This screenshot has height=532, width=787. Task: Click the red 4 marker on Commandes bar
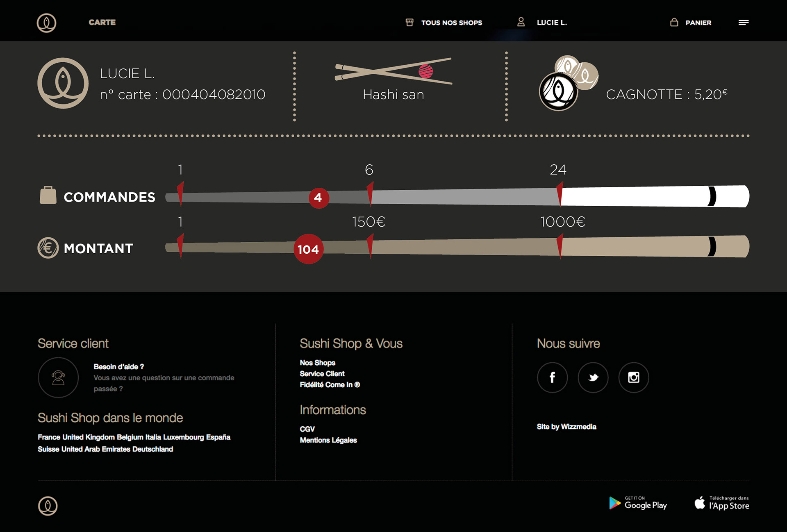[x=318, y=198]
